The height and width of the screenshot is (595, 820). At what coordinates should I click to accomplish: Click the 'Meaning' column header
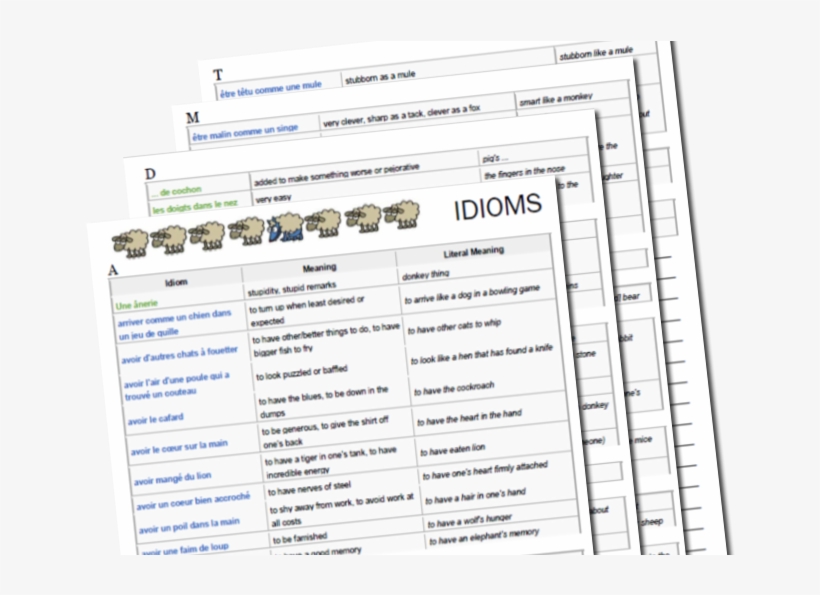tap(319, 268)
